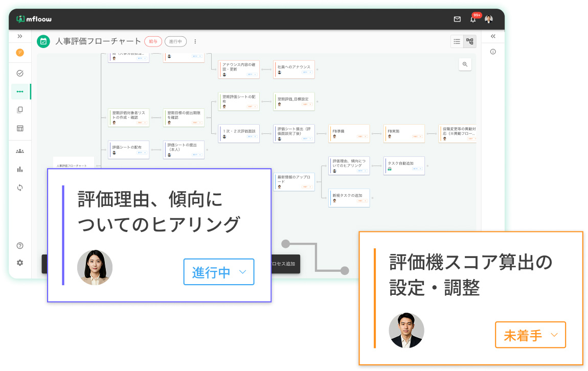This screenshot has width=588, height=371.
Task: Click the zoom magnifier on canvas
Action: pos(465,64)
